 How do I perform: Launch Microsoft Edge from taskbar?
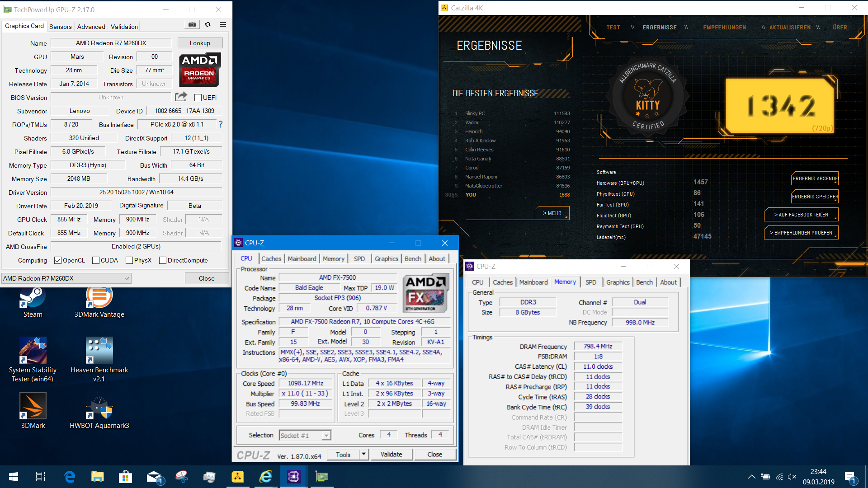(70, 477)
